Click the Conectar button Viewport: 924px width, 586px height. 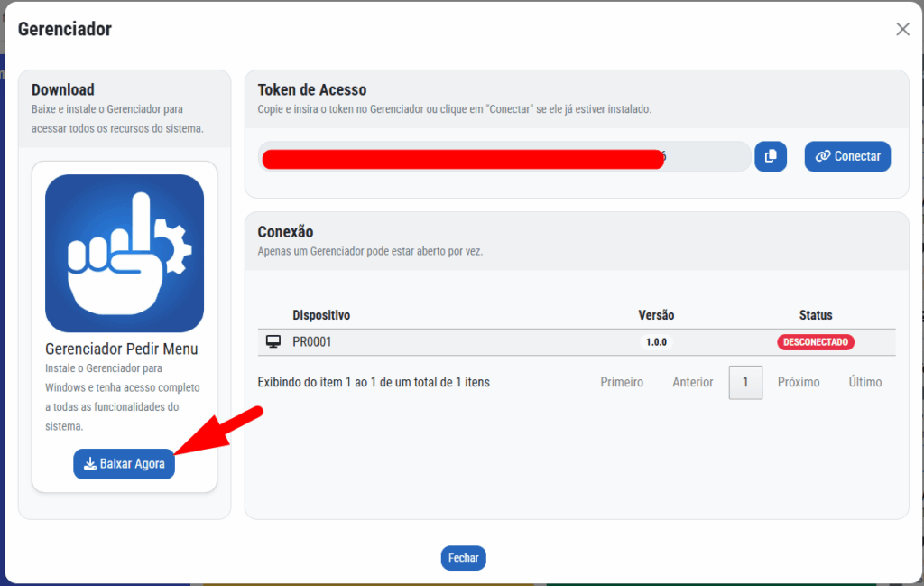pos(847,156)
